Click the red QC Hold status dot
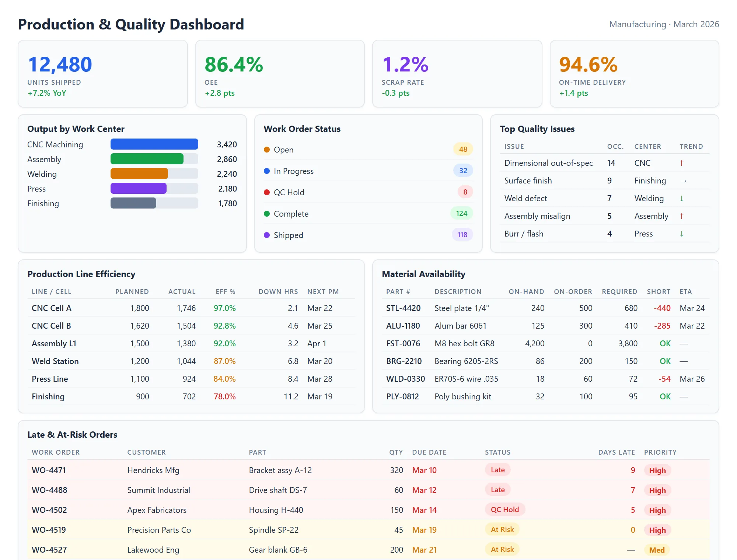Viewport: 737px width, 560px height. (x=267, y=192)
